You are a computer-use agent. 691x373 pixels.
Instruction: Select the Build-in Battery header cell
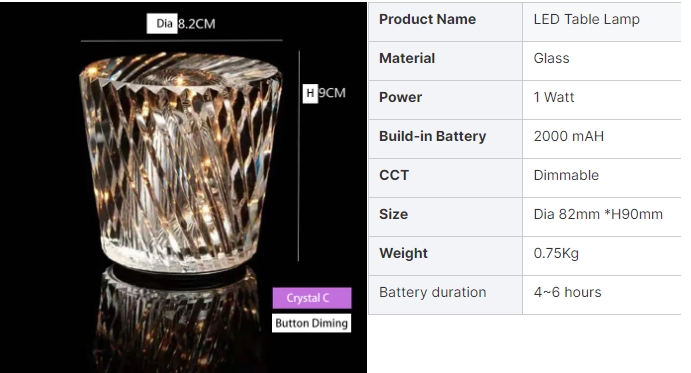[446, 139]
